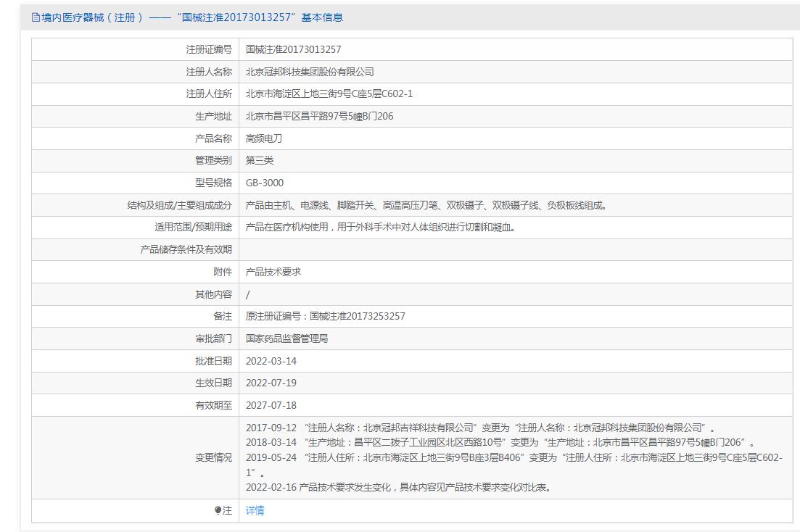Click the bulb icon beside 注 label
The width and height of the screenshot is (800, 532).
[x=218, y=510]
